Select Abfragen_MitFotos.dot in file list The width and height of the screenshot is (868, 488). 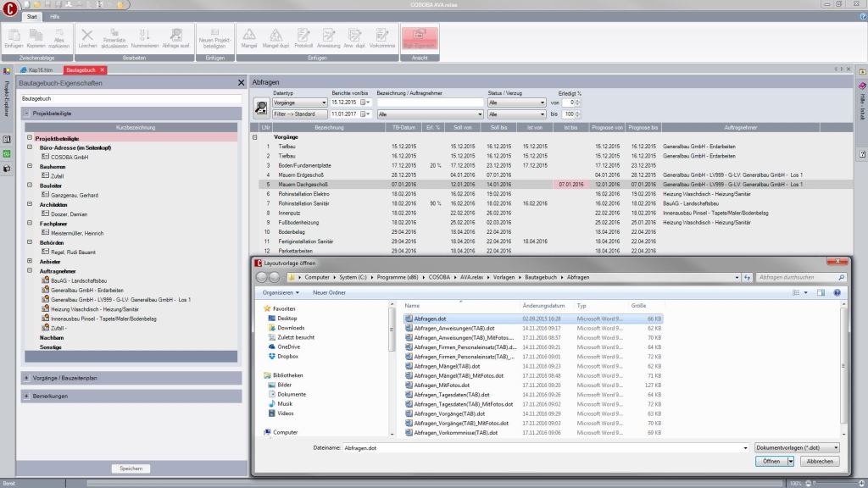pyautogui.click(x=442, y=385)
